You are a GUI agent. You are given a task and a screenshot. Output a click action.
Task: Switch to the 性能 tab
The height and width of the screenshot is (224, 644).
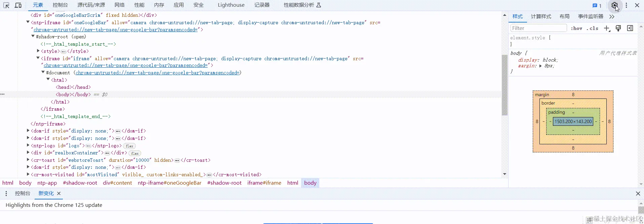[x=139, y=5]
